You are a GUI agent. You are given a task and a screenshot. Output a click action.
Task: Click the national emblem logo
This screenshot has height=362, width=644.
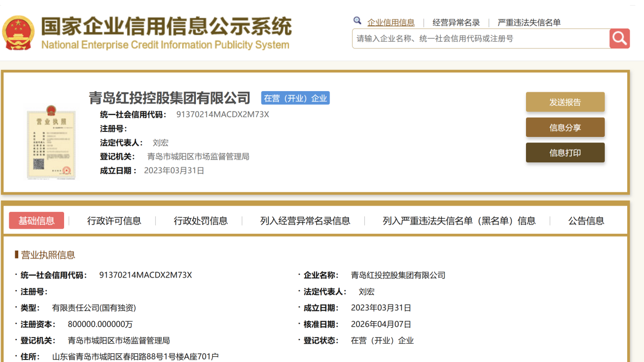[x=18, y=33]
